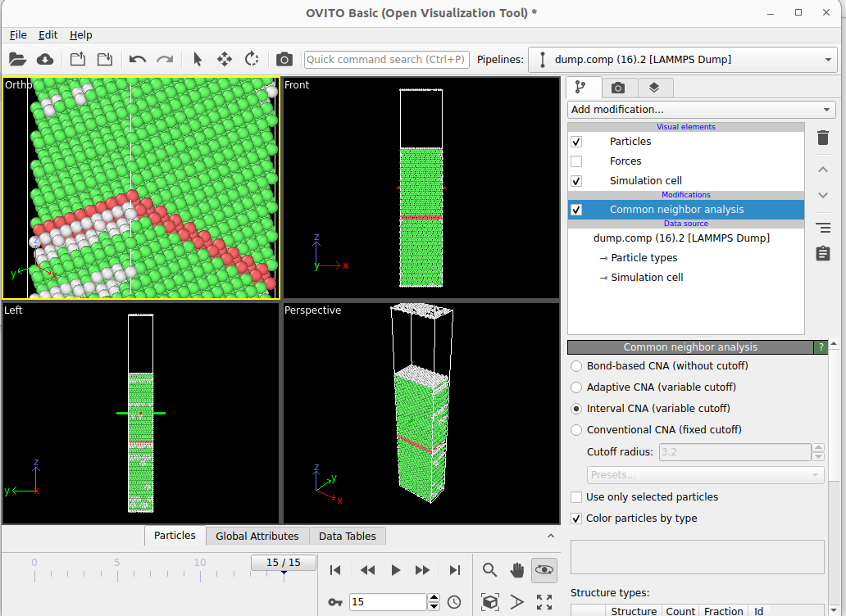Open the Rendering tab camera icon
846x616 pixels.
pyautogui.click(x=618, y=88)
